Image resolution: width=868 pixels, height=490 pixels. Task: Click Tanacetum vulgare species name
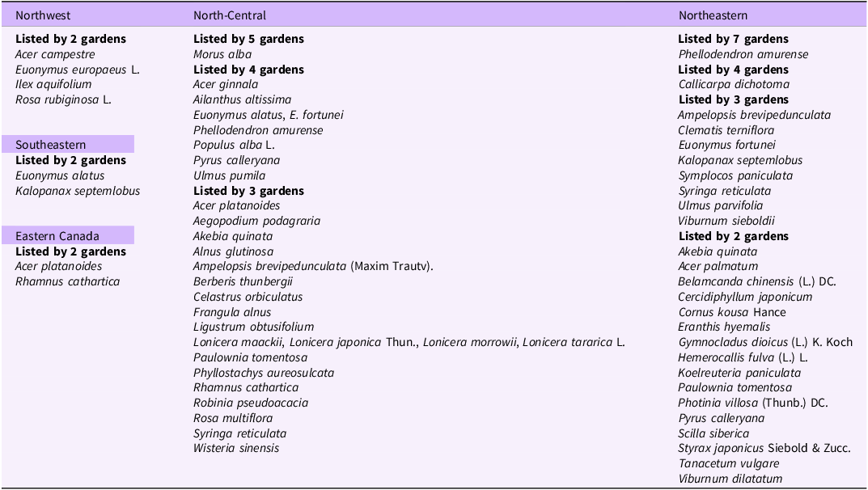[x=728, y=463]
